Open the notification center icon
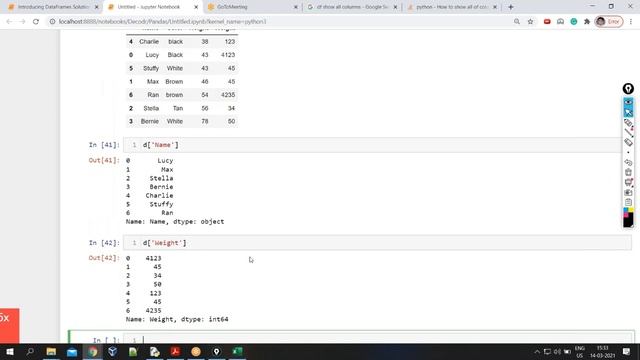This screenshot has height=360, width=640. click(x=627, y=351)
